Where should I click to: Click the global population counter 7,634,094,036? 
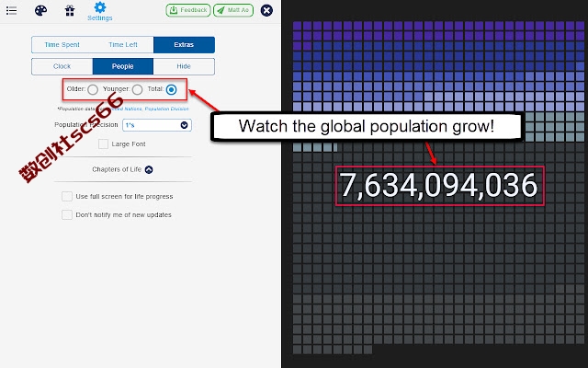pyautogui.click(x=439, y=186)
